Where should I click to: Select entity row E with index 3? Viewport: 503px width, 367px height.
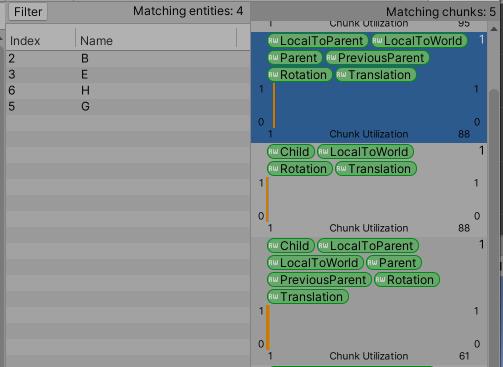pyautogui.click(x=128, y=74)
